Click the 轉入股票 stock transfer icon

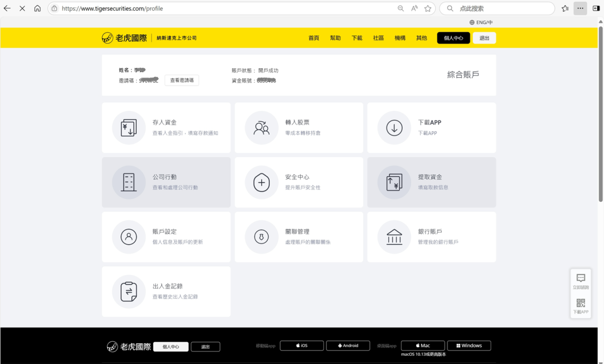[261, 127]
